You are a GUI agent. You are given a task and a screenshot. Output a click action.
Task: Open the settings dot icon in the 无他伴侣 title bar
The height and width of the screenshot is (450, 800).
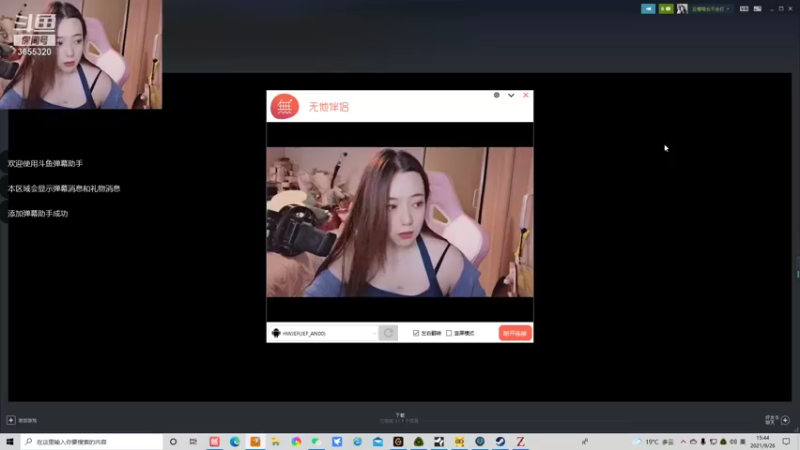tap(496, 95)
